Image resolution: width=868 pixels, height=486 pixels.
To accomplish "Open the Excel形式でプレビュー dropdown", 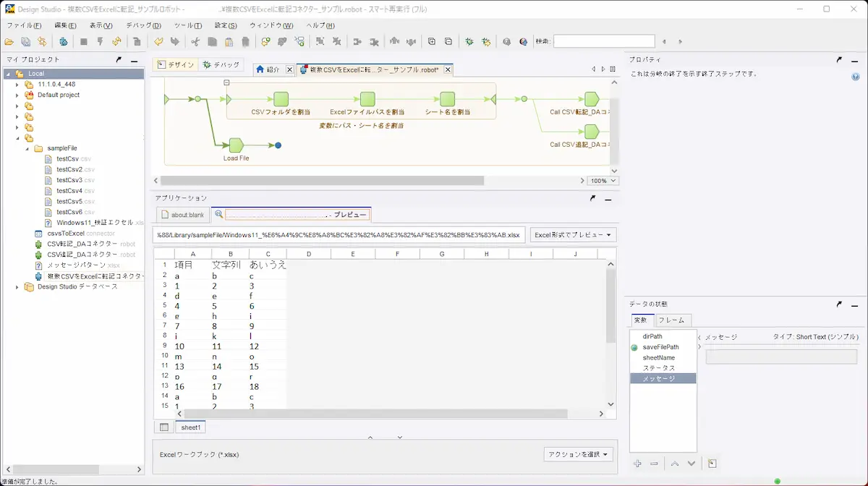I will click(x=573, y=235).
